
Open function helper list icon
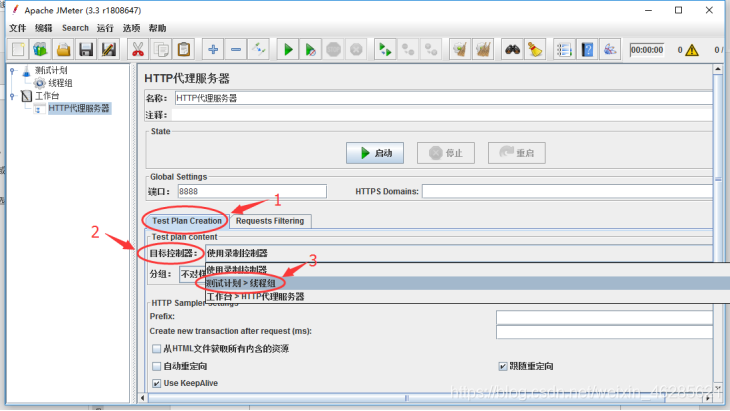point(564,49)
